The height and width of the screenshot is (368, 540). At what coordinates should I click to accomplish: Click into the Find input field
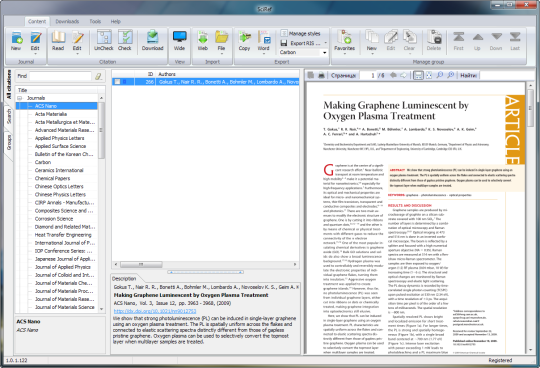(x=60, y=76)
